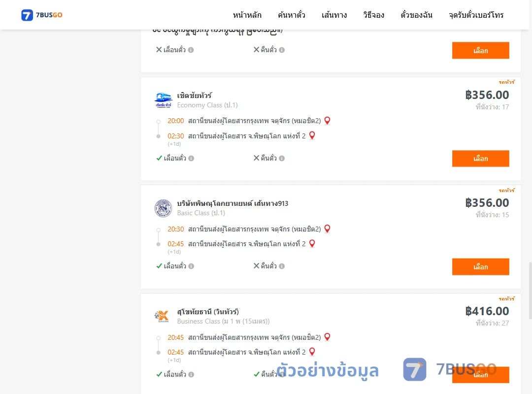Click ฿356.00 price of พิษณุโลกยานยนต์
Image resolution: width=532 pixels, height=394 pixels.
487,203
